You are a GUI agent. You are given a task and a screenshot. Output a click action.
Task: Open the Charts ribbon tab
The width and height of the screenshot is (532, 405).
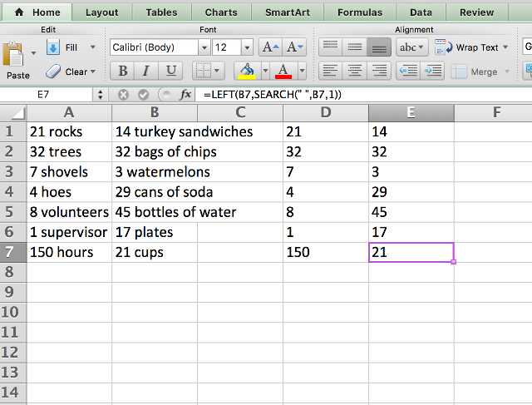[221, 12]
